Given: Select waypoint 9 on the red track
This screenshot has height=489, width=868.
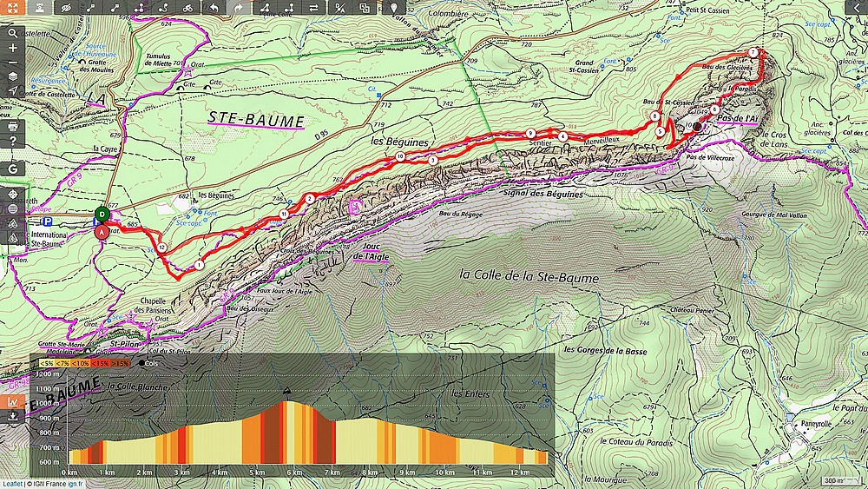Looking at the screenshot, I should point(531,133).
